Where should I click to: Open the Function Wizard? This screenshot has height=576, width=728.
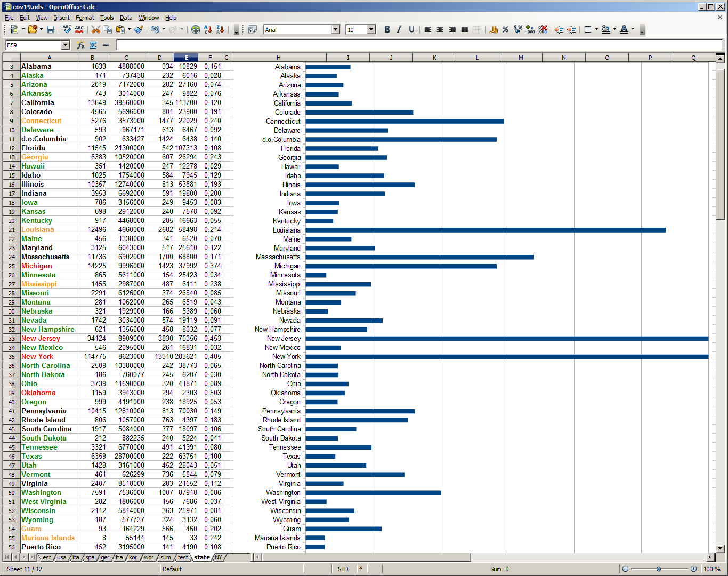[x=80, y=45]
